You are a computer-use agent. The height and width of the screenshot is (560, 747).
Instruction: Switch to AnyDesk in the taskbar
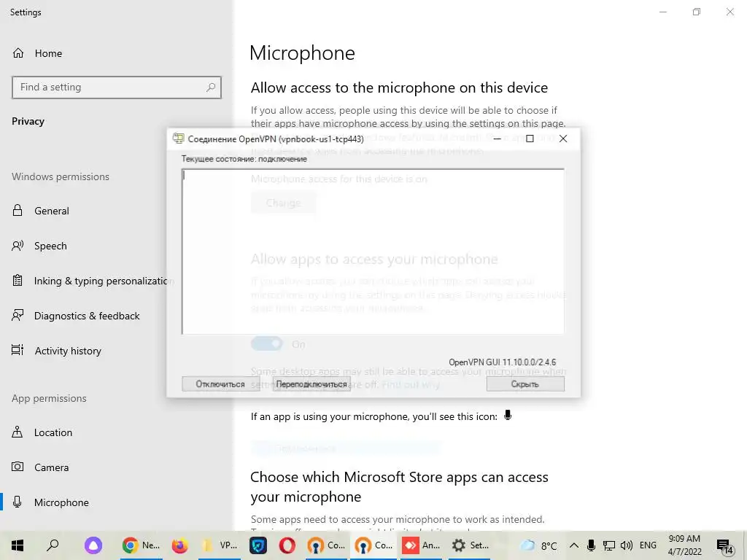click(421, 545)
